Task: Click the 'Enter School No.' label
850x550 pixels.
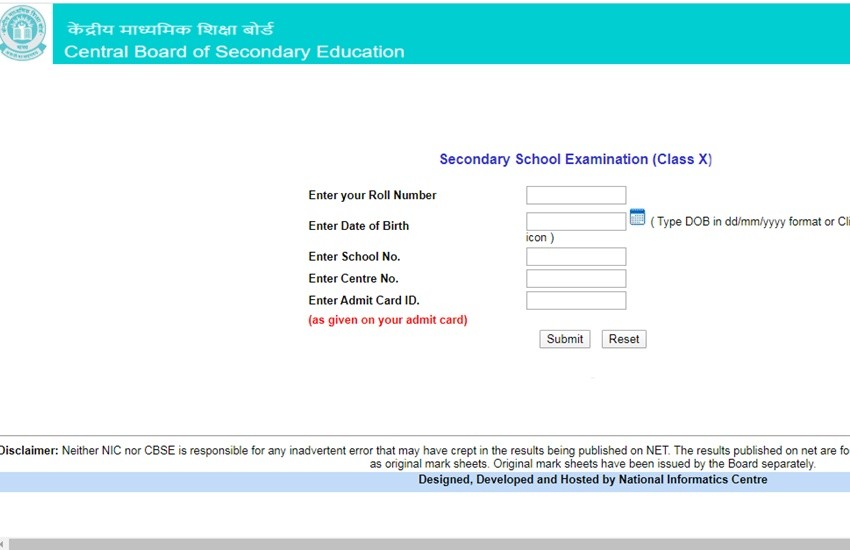Action: (354, 257)
